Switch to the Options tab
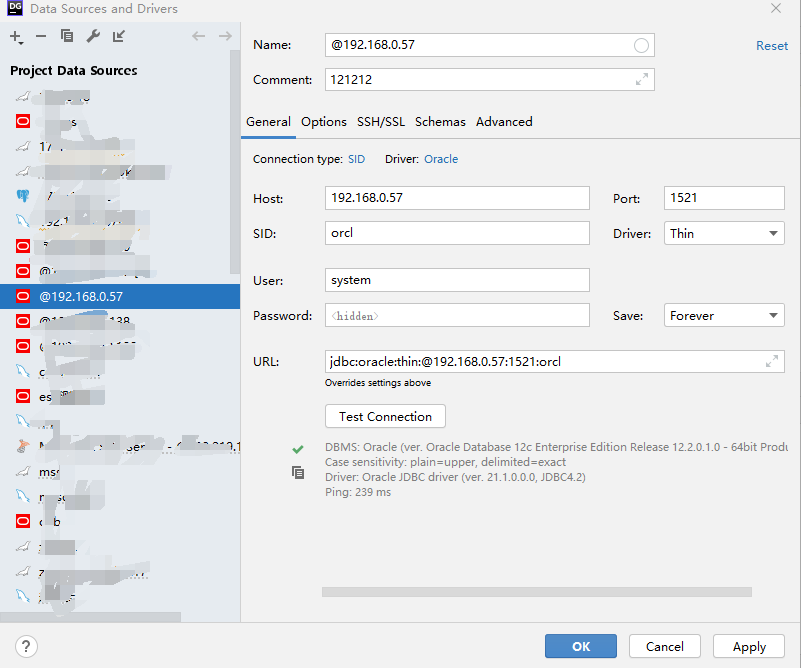The height and width of the screenshot is (668, 801). (324, 122)
